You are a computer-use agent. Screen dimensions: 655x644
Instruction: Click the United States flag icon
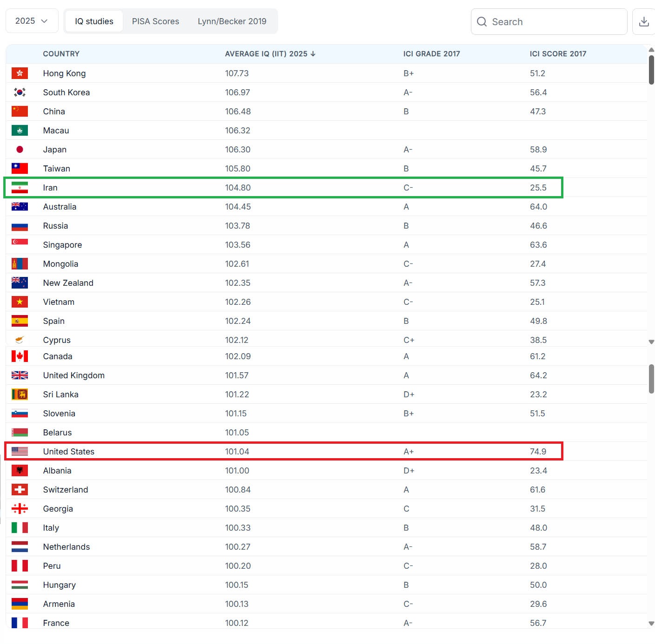20,452
